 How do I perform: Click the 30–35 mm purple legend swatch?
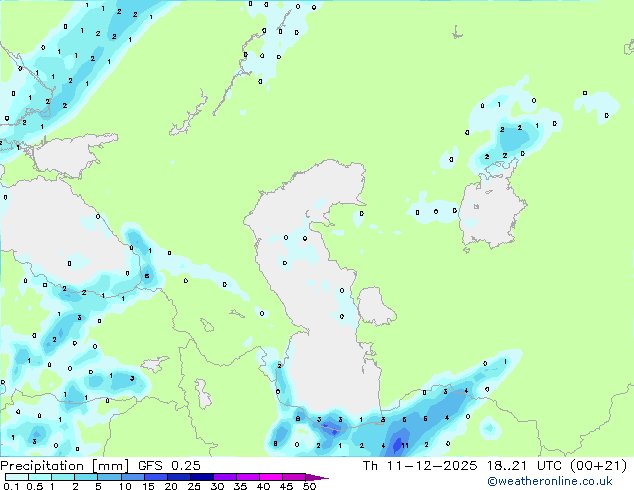tap(225, 477)
